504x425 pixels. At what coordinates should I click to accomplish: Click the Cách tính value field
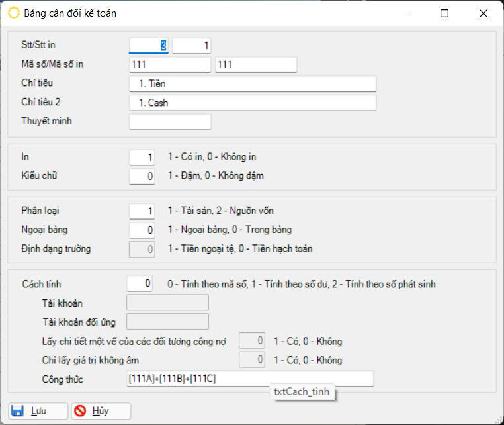point(140,283)
